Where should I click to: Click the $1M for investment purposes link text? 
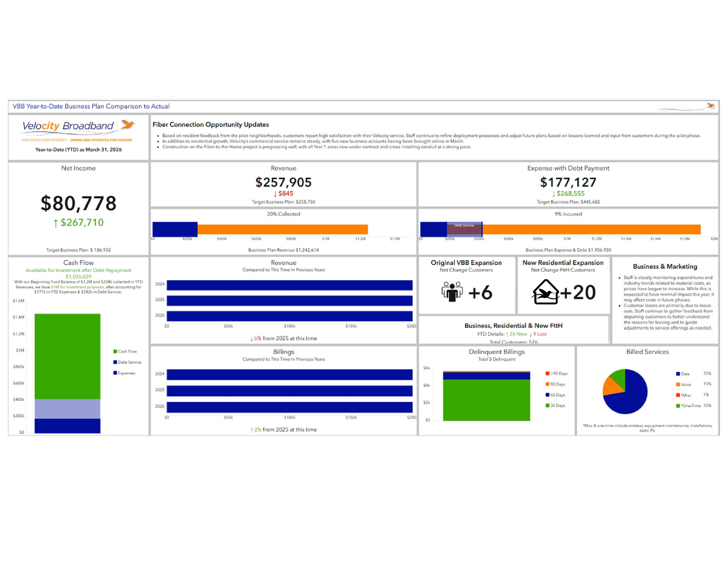[x=77, y=287]
